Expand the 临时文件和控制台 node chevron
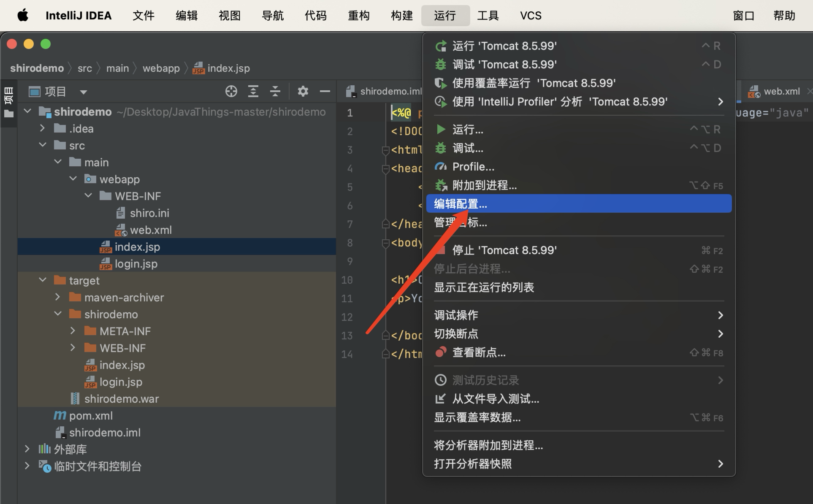 click(x=27, y=466)
